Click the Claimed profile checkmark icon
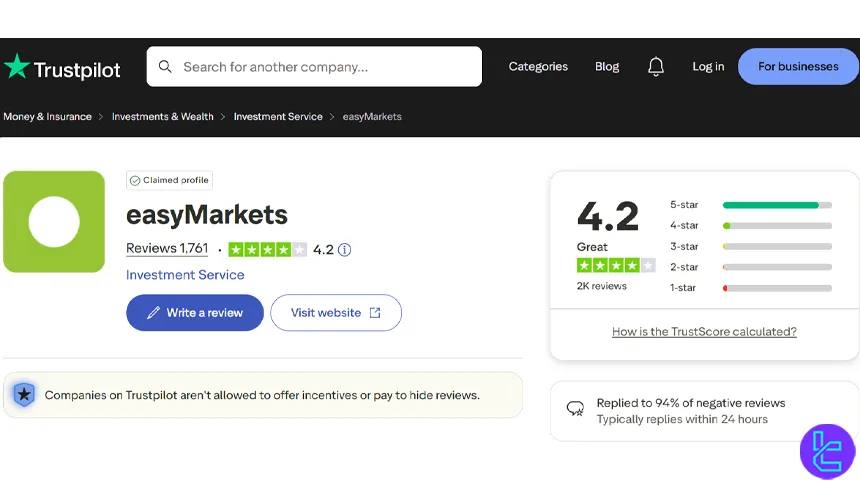860x484 pixels. [135, 181]
